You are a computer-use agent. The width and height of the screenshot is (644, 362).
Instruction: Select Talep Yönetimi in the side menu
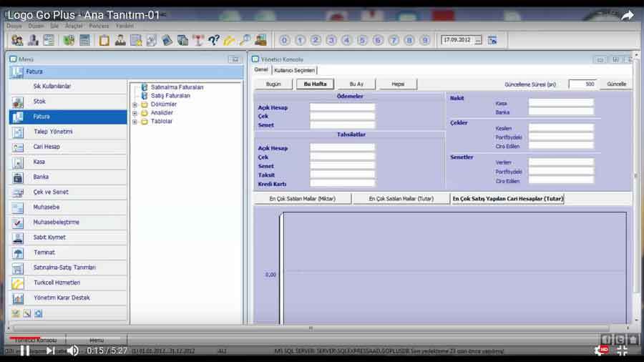[x=68, y=132]
